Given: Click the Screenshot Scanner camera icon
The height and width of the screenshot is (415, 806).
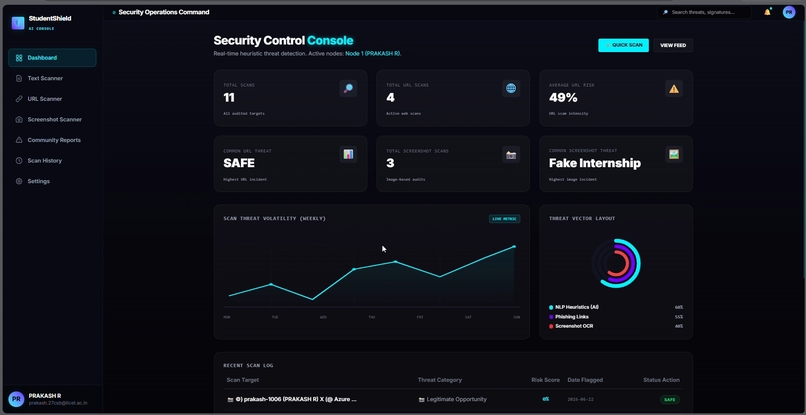Looking at the screenshot, I should [19, 119].
